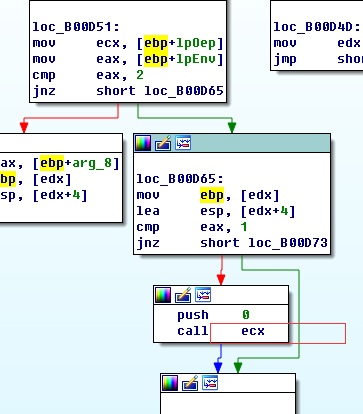The width and height of the screenshot is (363, 414).
Task: Open node color picker in push 0 block
Action: [163, 295]
